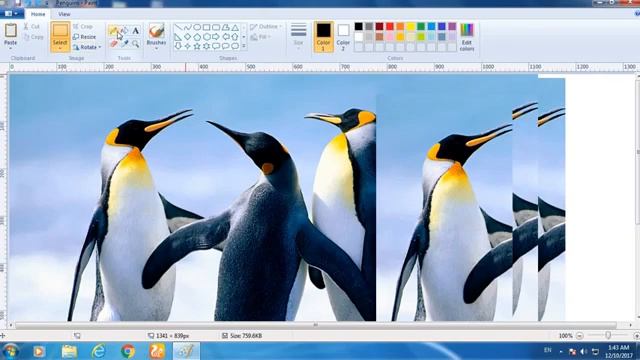
Task: Pick the orange color swatch
Action: [400, 27]
